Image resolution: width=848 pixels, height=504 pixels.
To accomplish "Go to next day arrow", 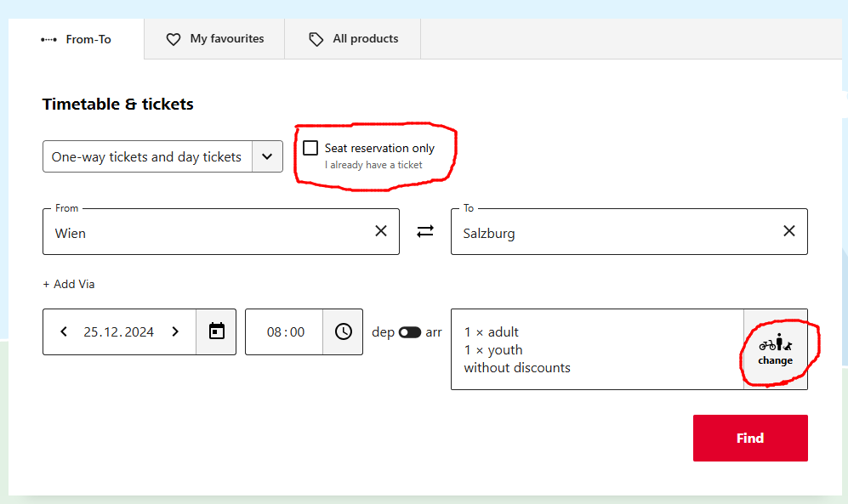I will (175, 331).
